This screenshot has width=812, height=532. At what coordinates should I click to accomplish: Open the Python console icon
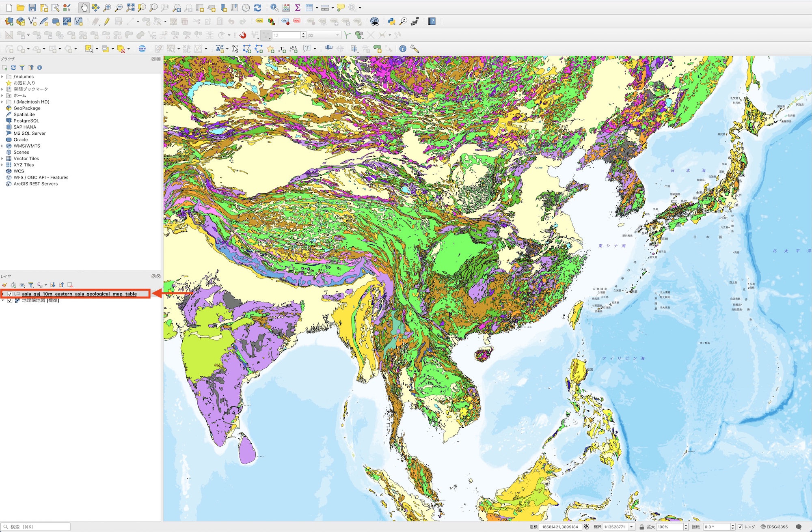[392, 21]
